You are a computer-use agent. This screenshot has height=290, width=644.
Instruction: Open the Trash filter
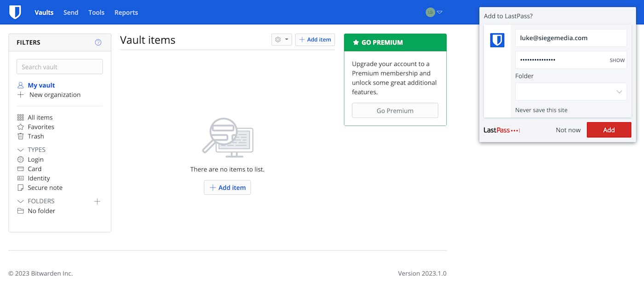pos(36,136)
